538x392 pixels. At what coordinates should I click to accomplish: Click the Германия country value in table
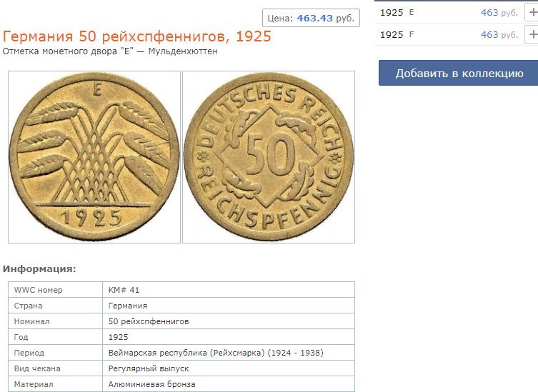[x=128, y=306]
